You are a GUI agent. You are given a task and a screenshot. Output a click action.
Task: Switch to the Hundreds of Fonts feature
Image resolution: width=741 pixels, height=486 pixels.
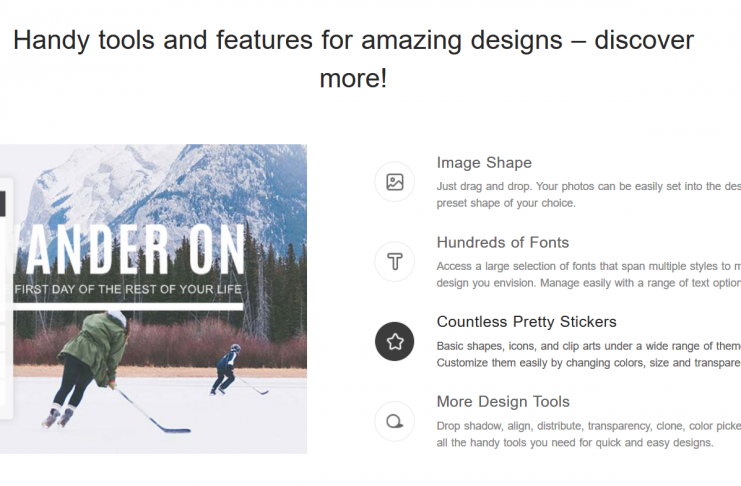coord(502,242)
